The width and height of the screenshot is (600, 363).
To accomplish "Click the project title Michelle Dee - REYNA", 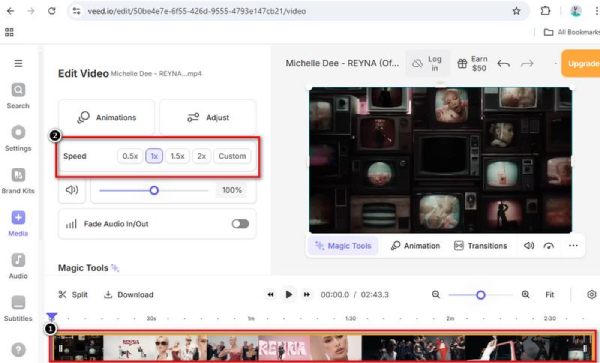I will click(x=342, y=63).
